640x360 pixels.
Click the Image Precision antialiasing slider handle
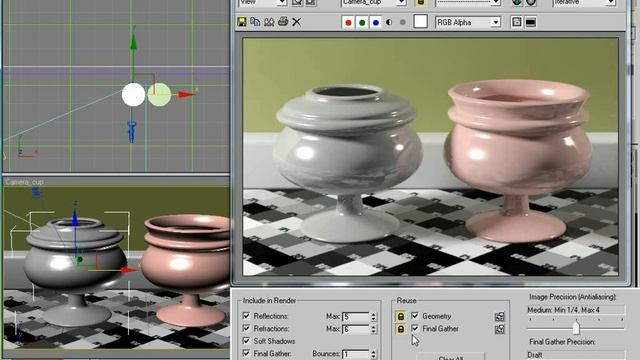[576, 328]
